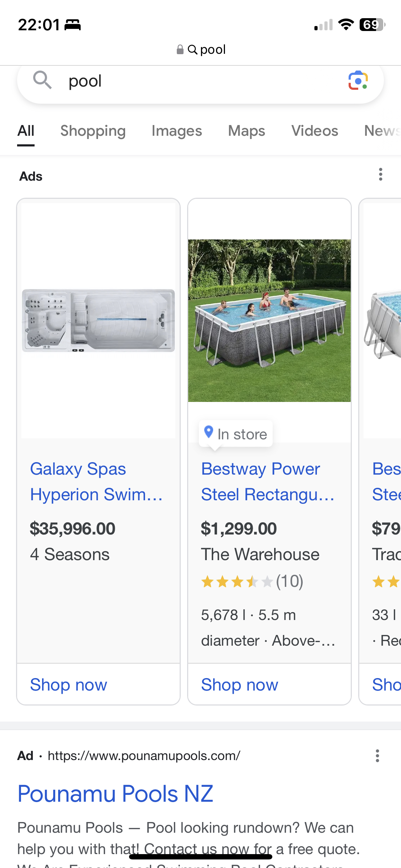Tap the In store location pin
Screen dimensions: 401x868
(x=209, y=432)
